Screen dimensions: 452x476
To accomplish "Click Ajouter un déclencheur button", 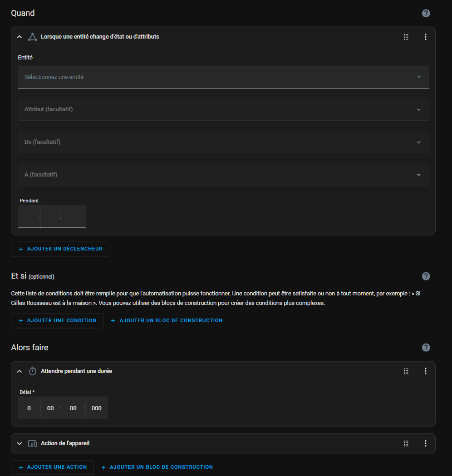I will point(60,249).
